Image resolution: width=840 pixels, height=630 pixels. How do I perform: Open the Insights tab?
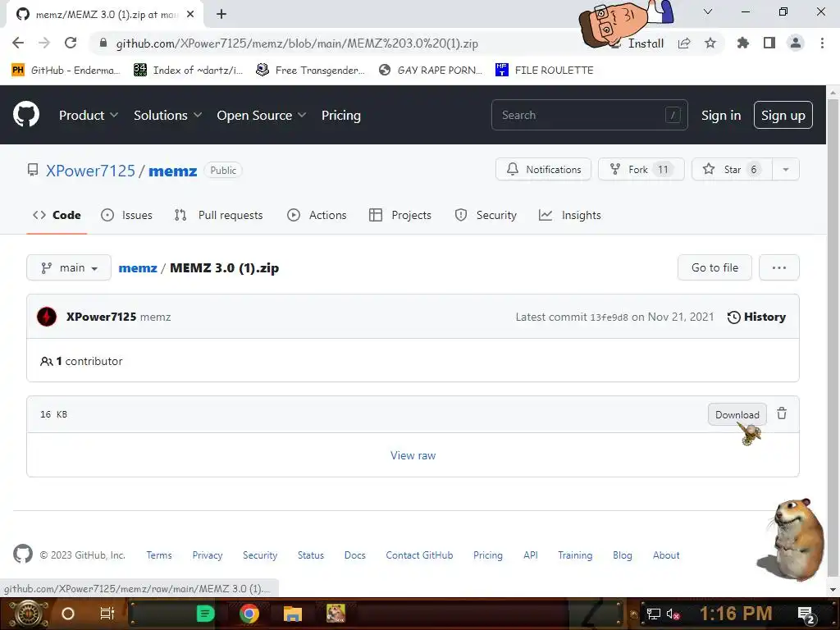pyautogui.click(x=569, y=215)
